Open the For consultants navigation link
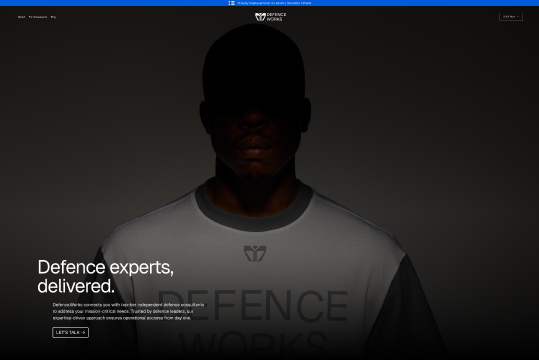 pos(38,17)
